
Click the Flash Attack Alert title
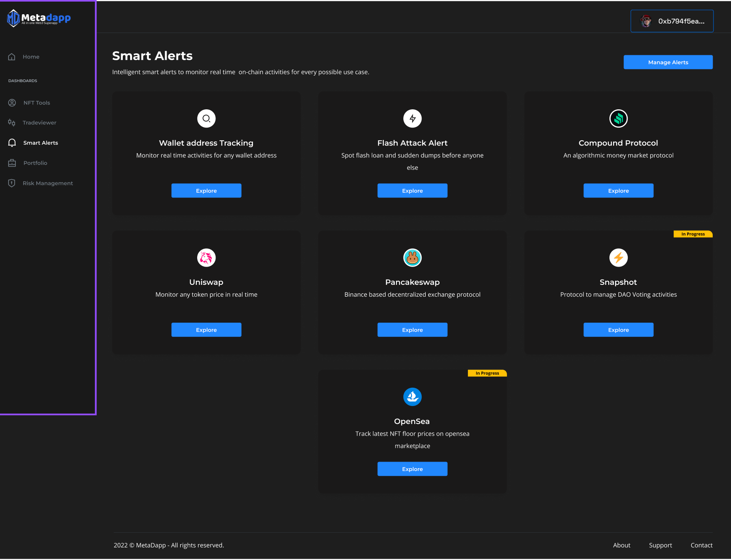[413, 143]
